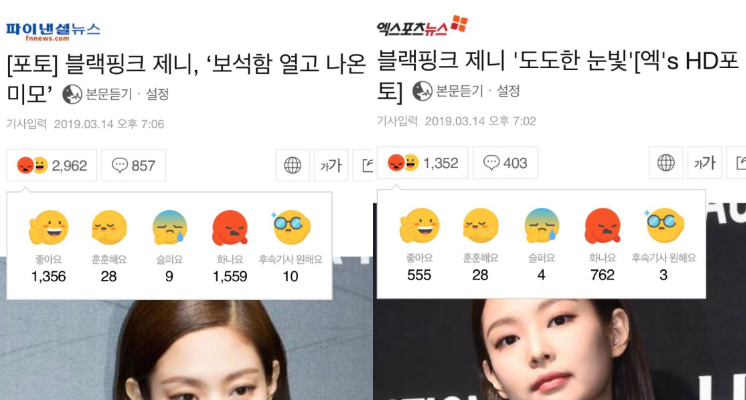This screenshot has width=746, height=400.
Task: Toggle the reaction summary button showing 2,962
Action: (x=51, y=166)
